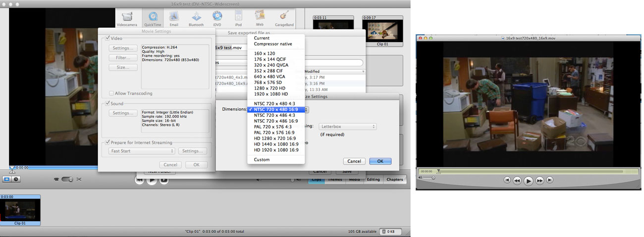
Task: Click play in the QuickTime player window
Action: click(x=529, y=181)
